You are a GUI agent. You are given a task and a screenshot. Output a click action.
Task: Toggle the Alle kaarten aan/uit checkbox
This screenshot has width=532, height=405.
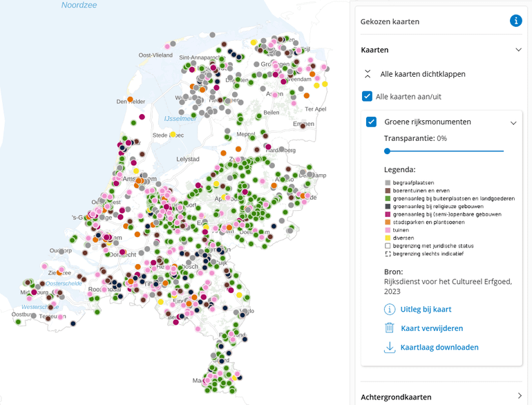tap(367, 97)
